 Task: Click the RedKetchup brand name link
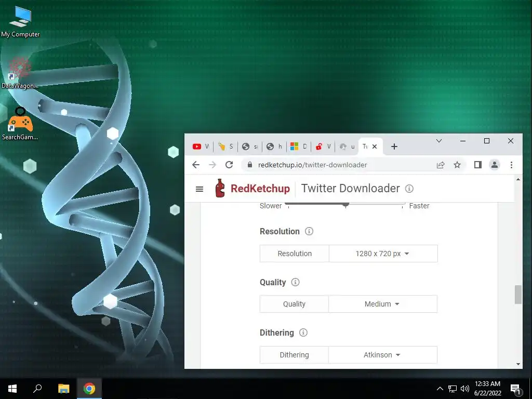tap(260, 188)
